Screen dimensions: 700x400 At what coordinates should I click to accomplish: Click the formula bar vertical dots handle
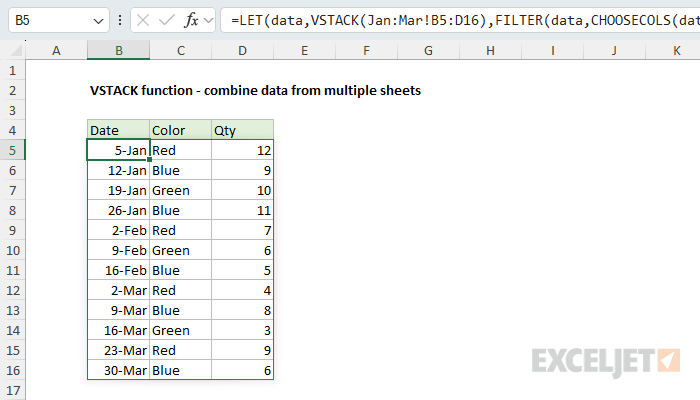(120, 20)
